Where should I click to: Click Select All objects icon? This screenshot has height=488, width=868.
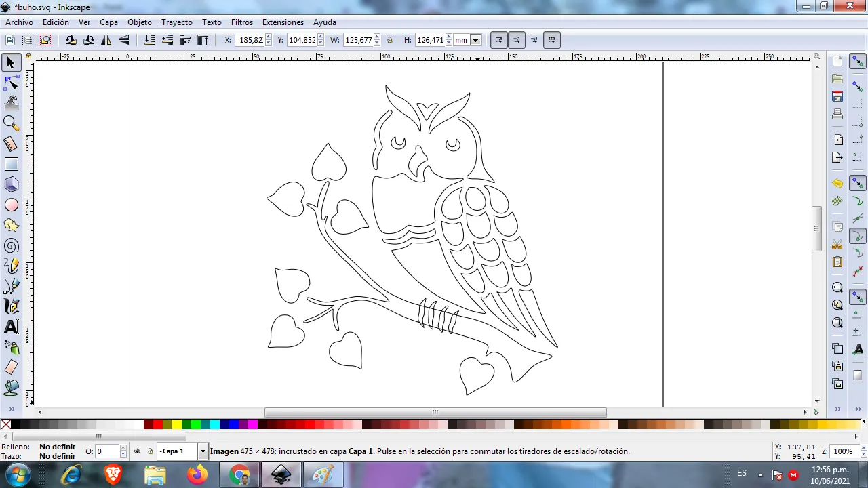click(x=10, y=40)
